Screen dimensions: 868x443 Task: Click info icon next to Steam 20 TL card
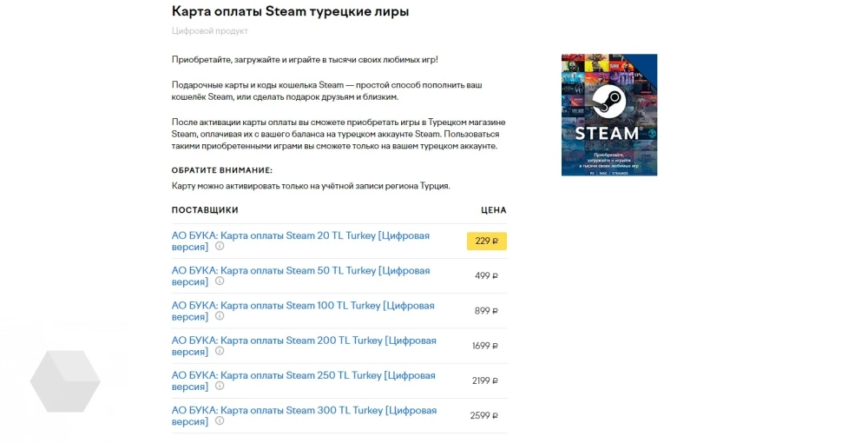click(220, 247)
